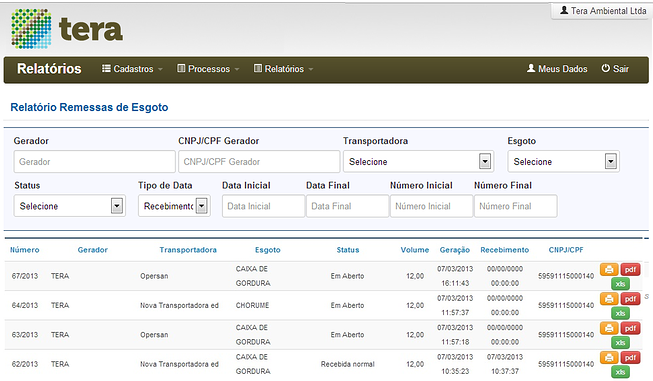
Task: Click the Relatórios brand title
Action: pos(49,69)
